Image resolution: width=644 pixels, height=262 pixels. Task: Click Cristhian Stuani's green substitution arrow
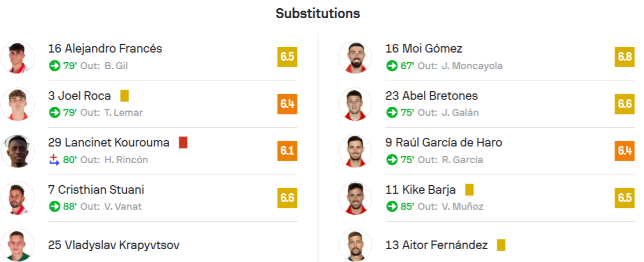click(x=54, y=206)
